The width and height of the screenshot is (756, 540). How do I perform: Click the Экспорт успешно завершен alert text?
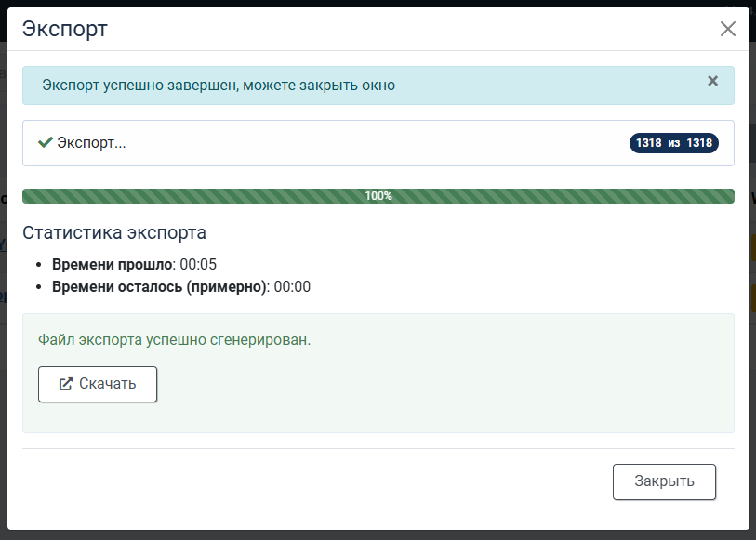(219, 86)
